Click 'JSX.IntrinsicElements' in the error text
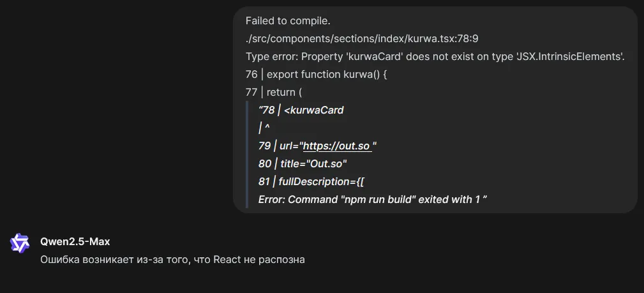Image resolution: width=644 pixels, height=293 pixels. [x=570, y=57]
